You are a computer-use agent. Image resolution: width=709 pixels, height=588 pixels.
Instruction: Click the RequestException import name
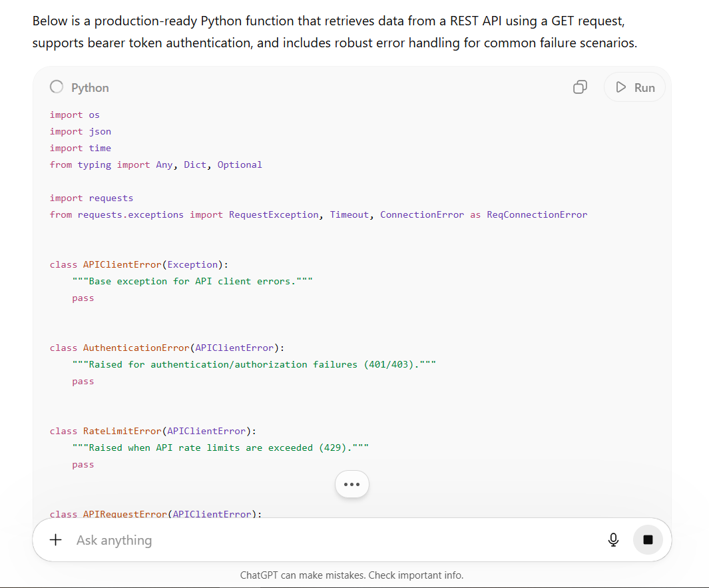[x=274, y=215]
